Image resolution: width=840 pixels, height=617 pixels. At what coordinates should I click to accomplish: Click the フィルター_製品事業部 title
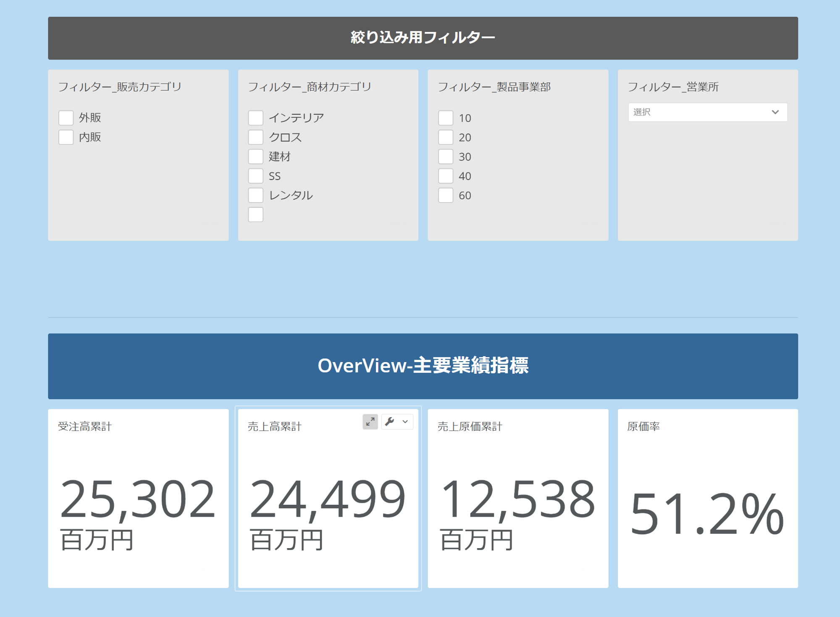494,87
